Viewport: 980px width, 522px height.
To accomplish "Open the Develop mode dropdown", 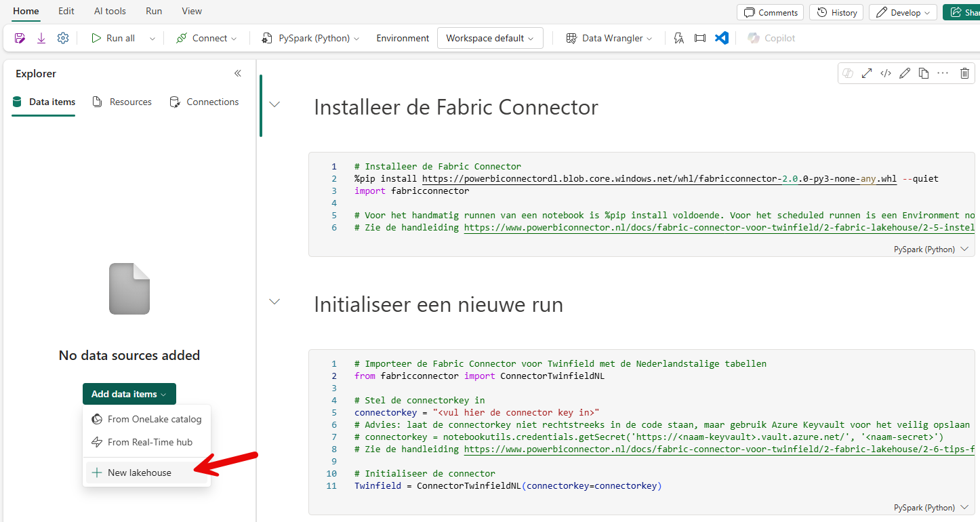I will 903,12.
